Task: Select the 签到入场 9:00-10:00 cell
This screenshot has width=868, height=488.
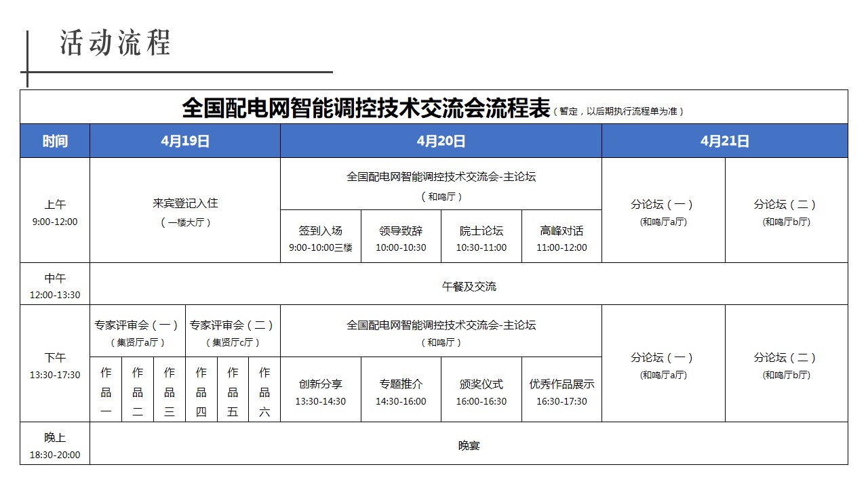Action: point(321,237)
